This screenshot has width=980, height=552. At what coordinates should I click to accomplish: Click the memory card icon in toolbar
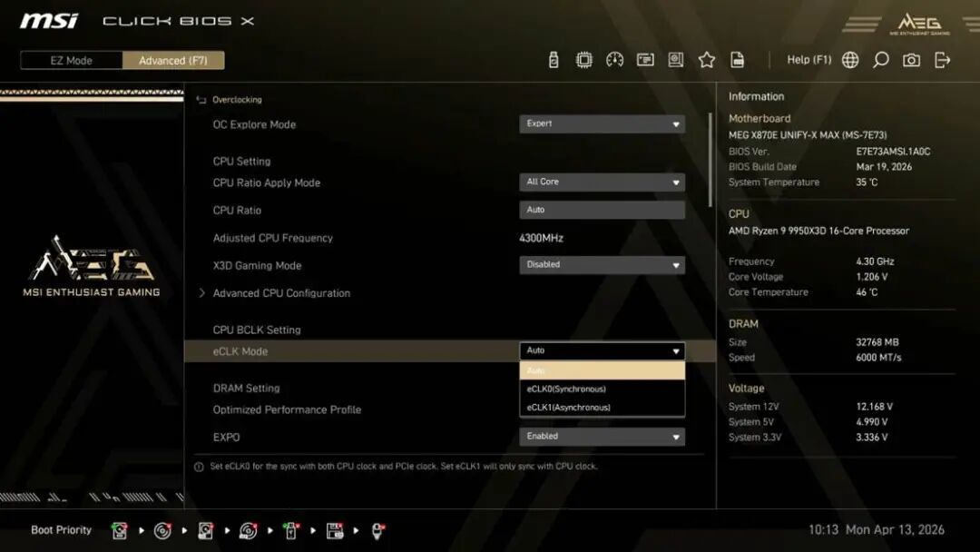645,60
